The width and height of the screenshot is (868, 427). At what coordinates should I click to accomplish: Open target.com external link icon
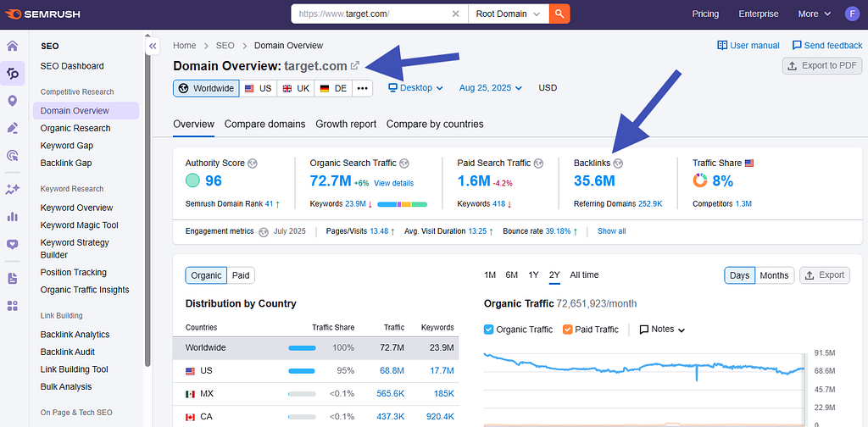(355, 66)
